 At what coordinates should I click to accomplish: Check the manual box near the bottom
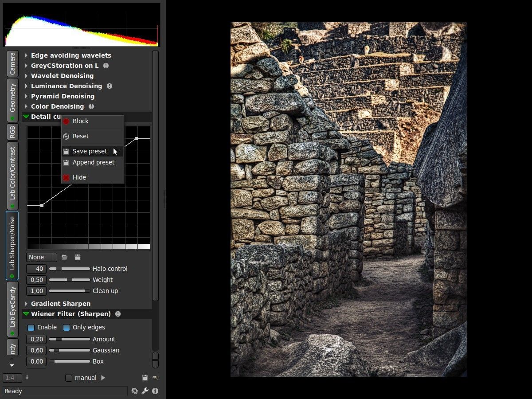(x=69, y=378)
